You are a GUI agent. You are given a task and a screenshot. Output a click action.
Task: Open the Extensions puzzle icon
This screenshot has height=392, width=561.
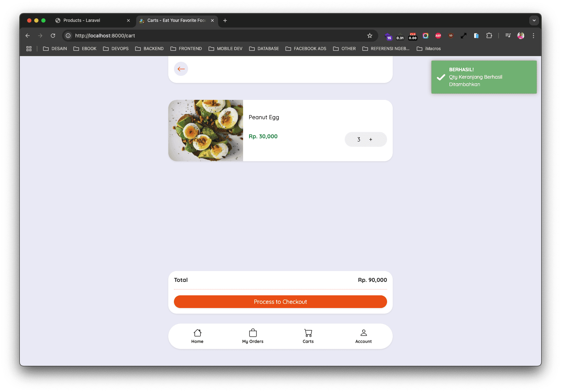point(489,36)
